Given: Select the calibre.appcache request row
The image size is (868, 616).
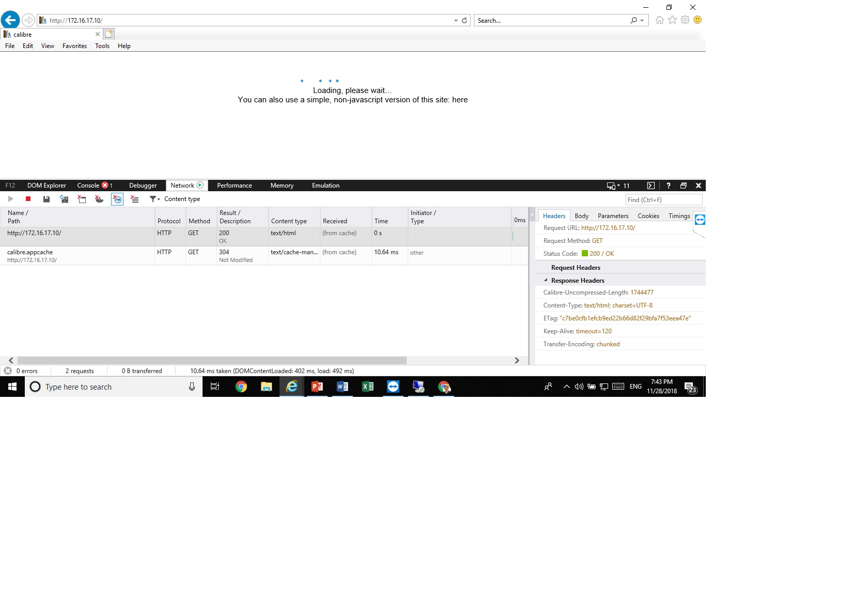Looking at the screenshot, I should [263, 256].
